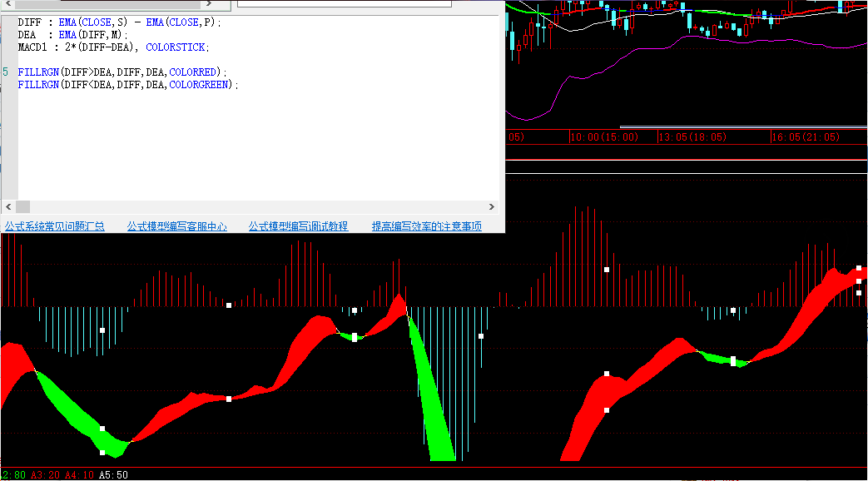The image size is (868, 481).
Task: Open the 公式系统常见问题汇总 link
Action: pos(55,226)
